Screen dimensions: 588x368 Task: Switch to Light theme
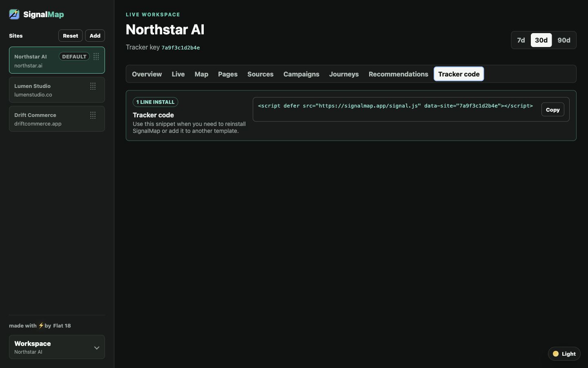[x=564, y=354]
